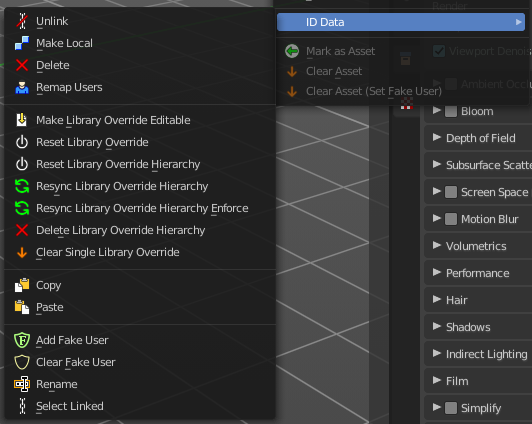The height and width of the screenshot is (424, 532).
Task: Click the Copy clipboard icon
Action: coord(22,285)
